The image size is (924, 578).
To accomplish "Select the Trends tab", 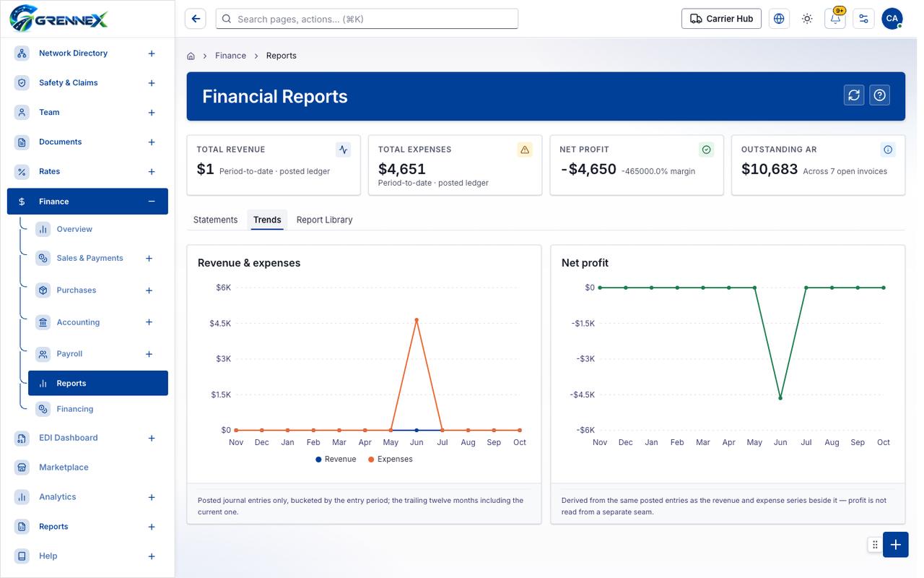I will click(x=267, y=220).
